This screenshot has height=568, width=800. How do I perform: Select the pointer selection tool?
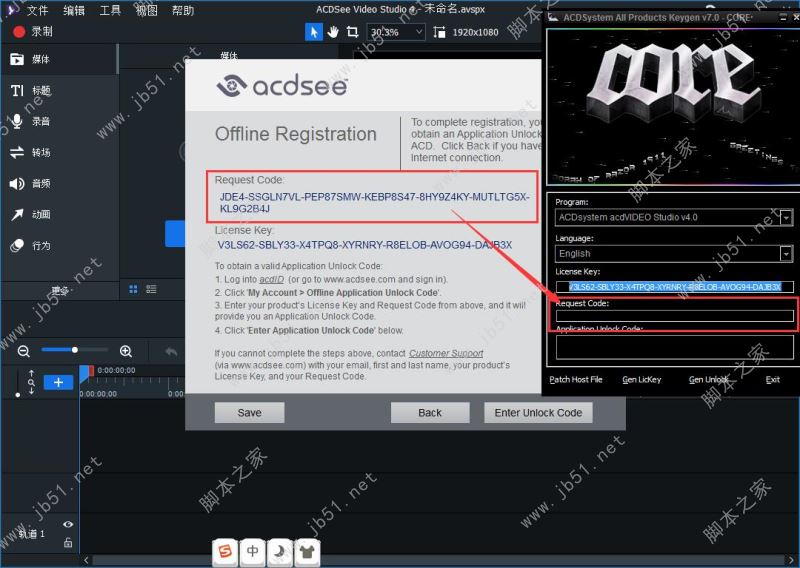pyautogui.click(x=313, y=32)
